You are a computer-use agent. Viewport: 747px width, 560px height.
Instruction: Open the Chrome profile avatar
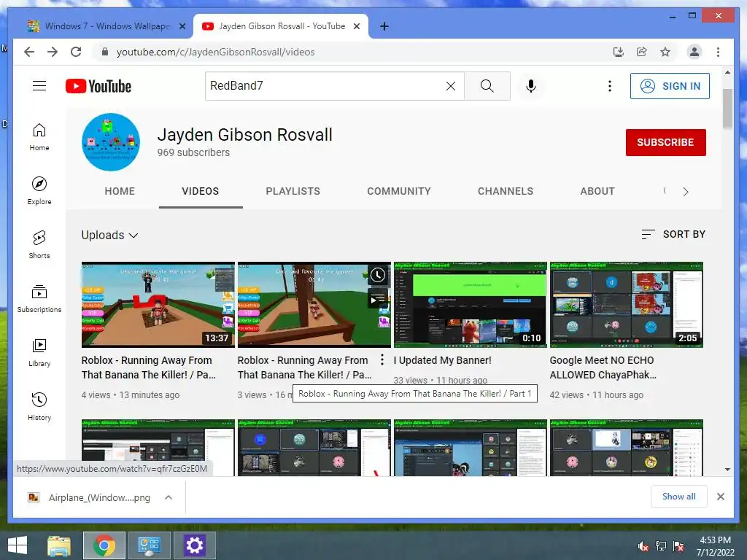point(694,52)
